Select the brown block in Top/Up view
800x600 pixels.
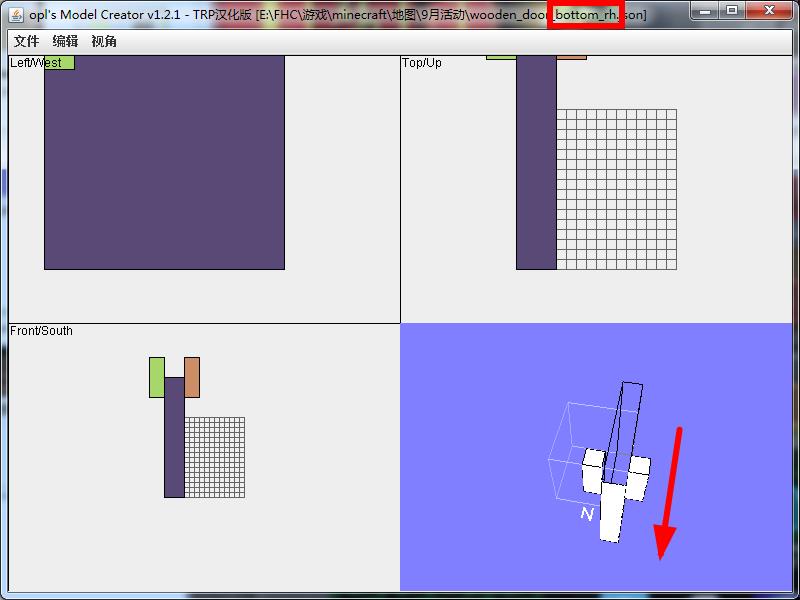pos(571,57)
